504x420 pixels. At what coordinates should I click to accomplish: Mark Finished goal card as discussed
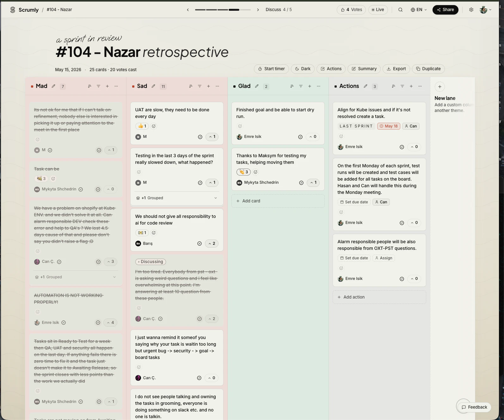300,137
